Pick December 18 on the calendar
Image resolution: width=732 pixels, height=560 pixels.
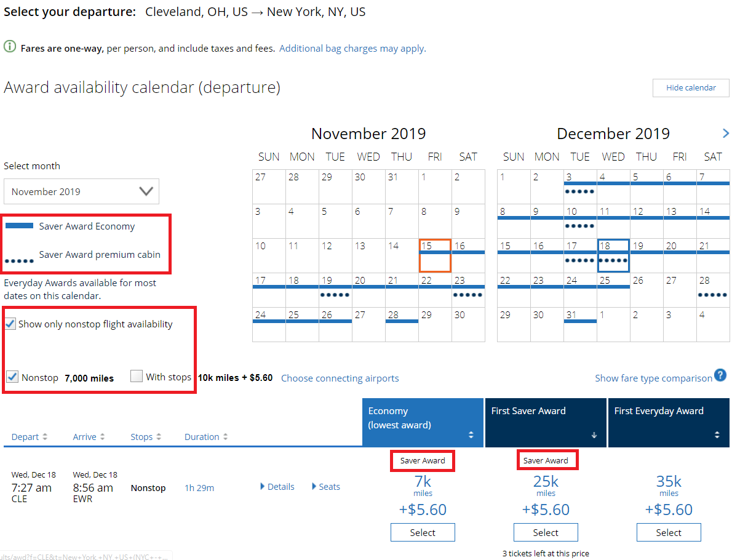pos(613,255)
